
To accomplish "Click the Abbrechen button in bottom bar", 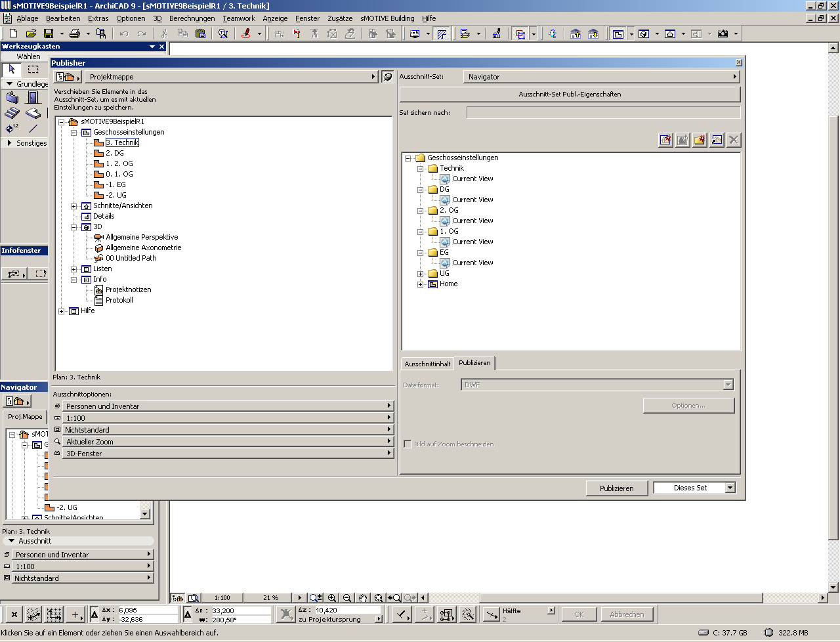I will pyautogui.click(x=627, y=614).
